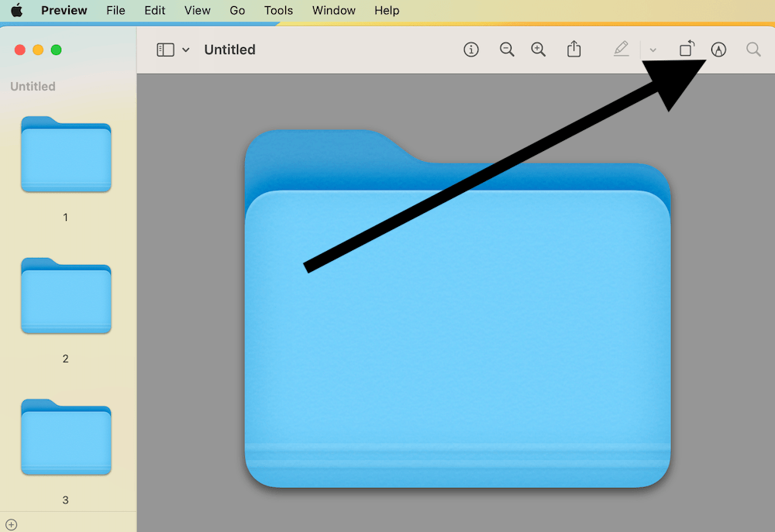Image resolution: width=775 pixels, height=532 pixels.
Task: Expand the sidebar view options chevron
Action: click(186, 50)
